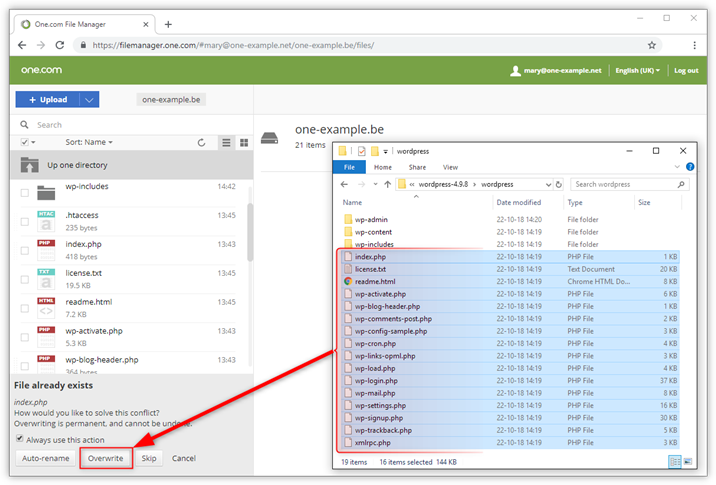Open Explorer help with the blue question icon
This screenshot has width=716, height=485.
(690, 167)
